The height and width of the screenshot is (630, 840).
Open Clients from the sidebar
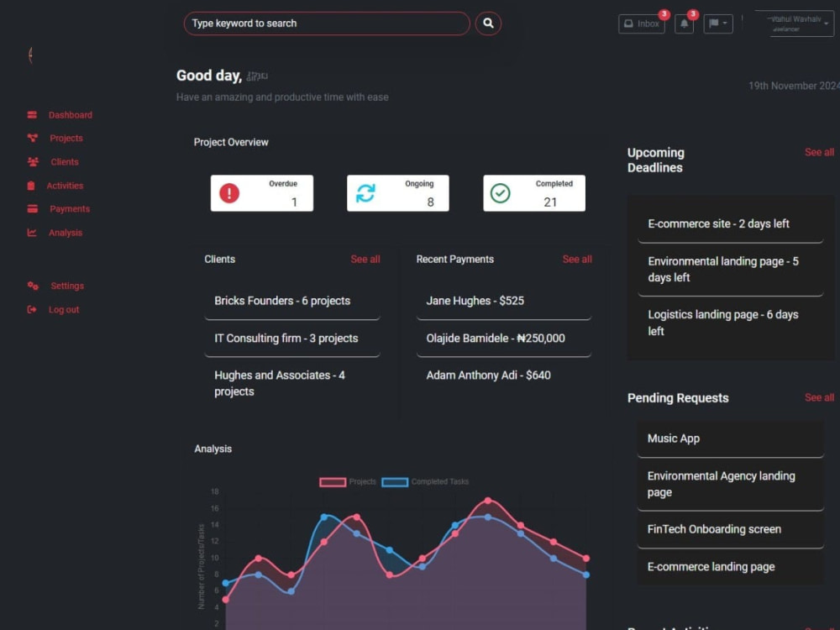65,162
